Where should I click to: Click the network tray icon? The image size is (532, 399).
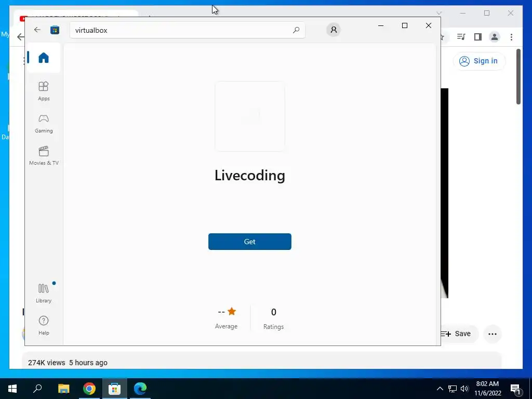(453, 389)
